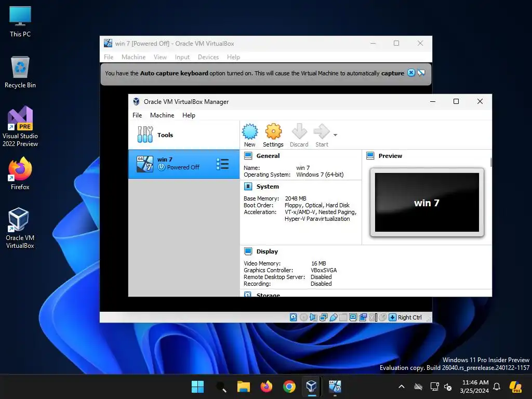
Task: Open File Explorer from taskbar
Action: click(244, 387)
